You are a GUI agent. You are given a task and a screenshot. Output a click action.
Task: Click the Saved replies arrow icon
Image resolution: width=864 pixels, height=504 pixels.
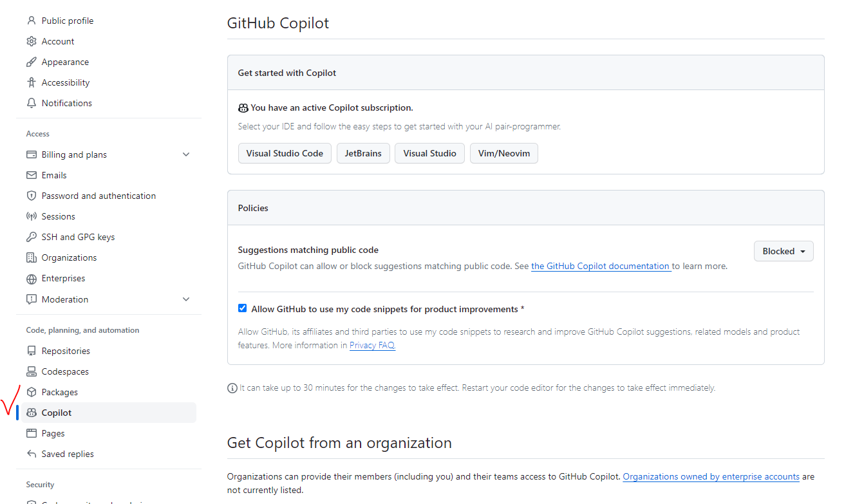[x=31, y=454]
